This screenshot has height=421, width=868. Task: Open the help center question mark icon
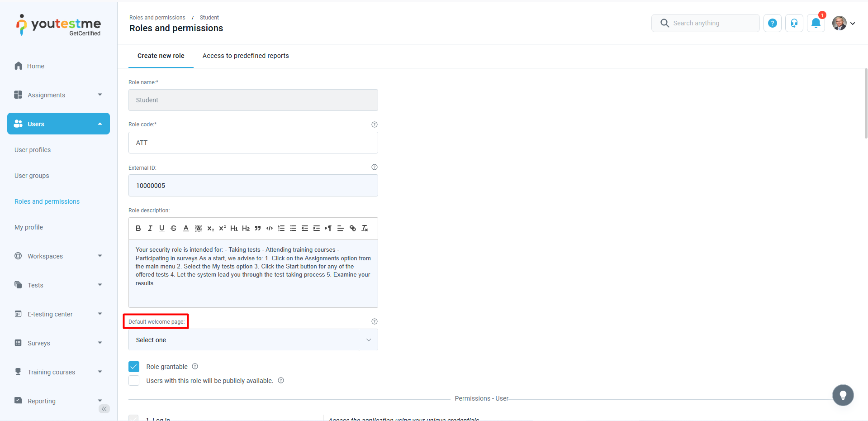(x=773, y=23)
